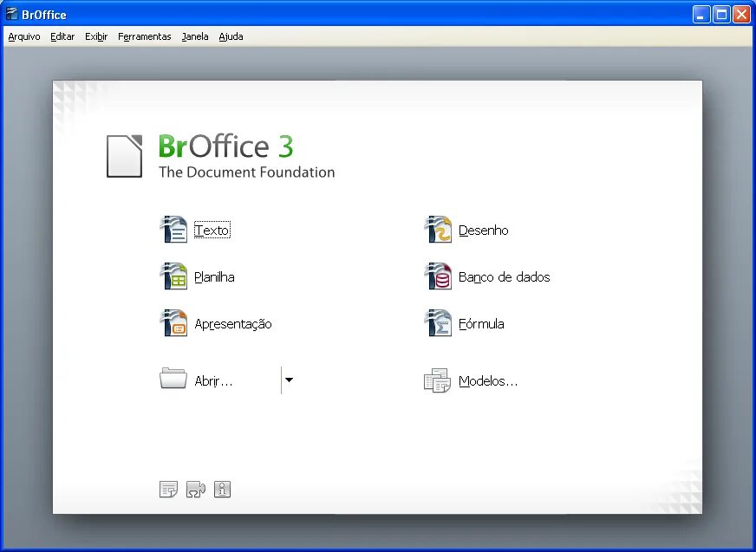Open the Exibir menu
This screenshot has width=756, height=552.
96,36
